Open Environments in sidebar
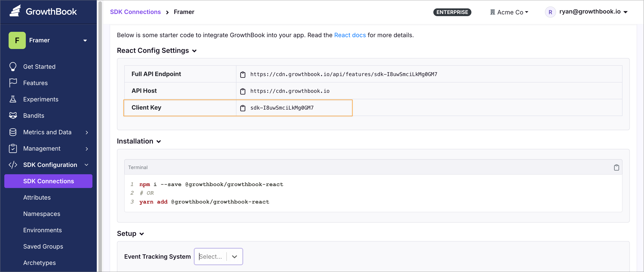 click(x=43, y=230)
